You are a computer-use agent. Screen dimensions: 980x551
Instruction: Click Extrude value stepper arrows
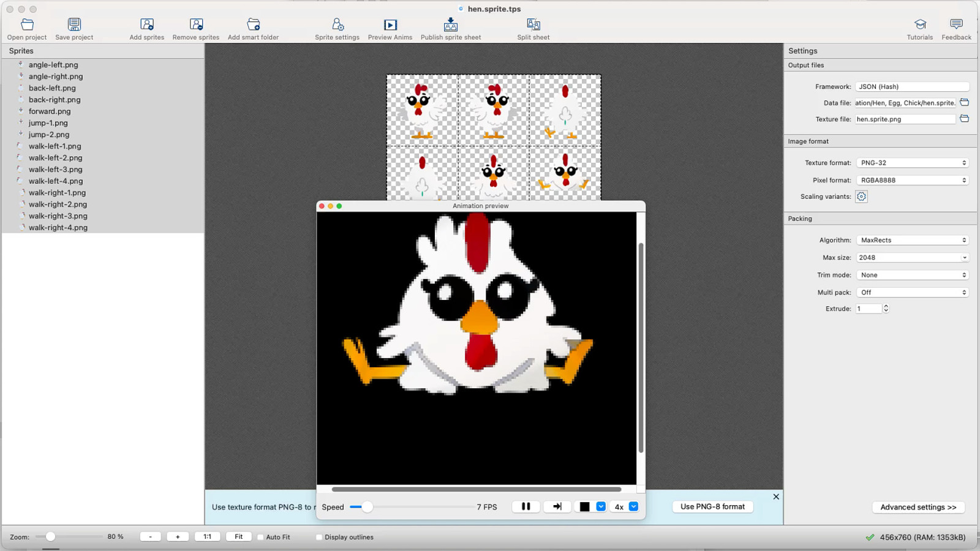886,309
